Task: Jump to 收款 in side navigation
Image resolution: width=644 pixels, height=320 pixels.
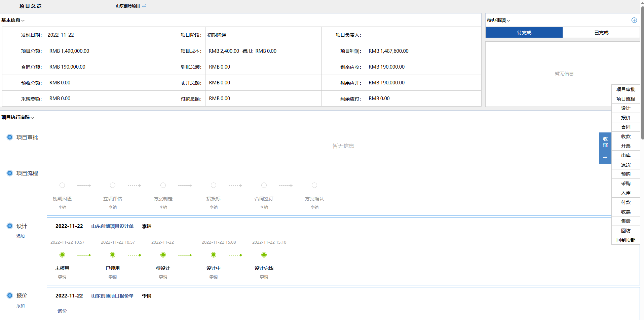Action: click(x=626, y=136)
